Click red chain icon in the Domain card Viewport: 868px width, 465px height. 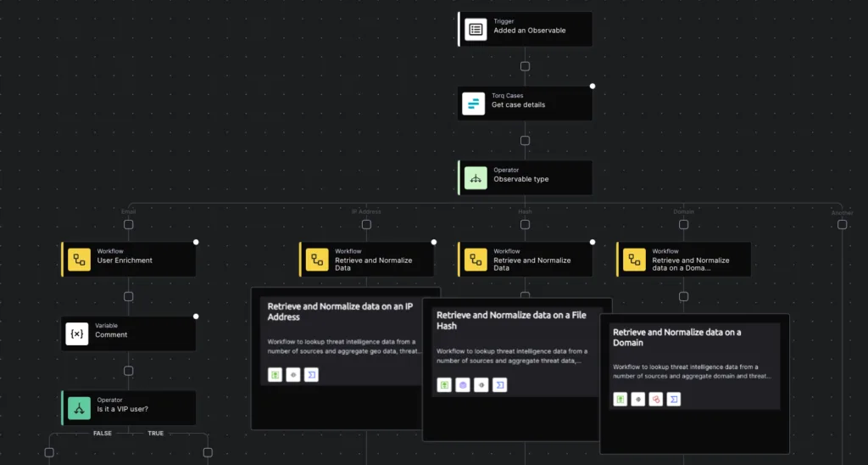click(656, 399)
